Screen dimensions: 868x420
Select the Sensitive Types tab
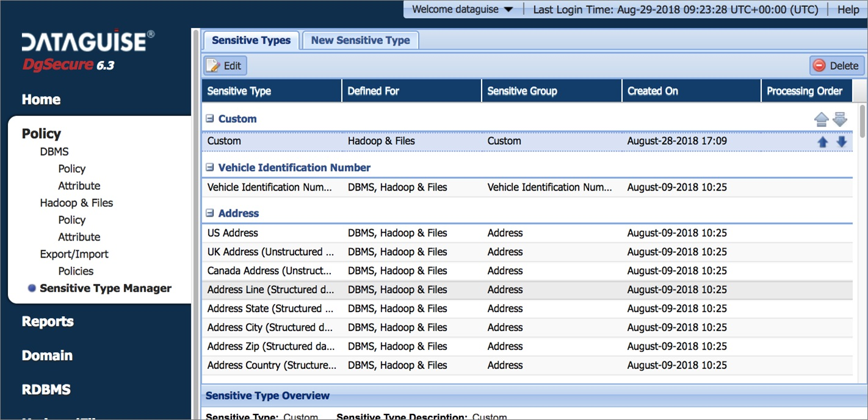(251, 40)
